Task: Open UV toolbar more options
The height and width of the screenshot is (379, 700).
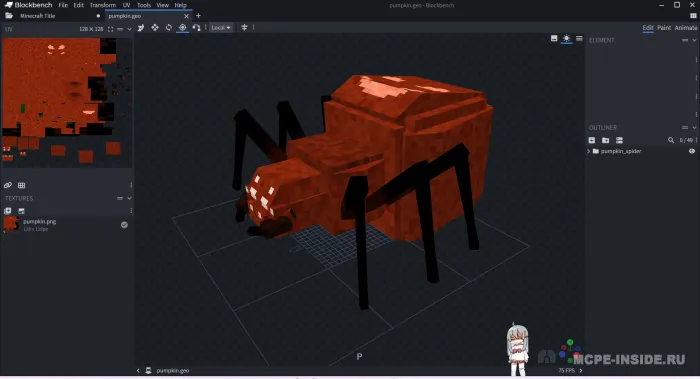Action: 131,185
